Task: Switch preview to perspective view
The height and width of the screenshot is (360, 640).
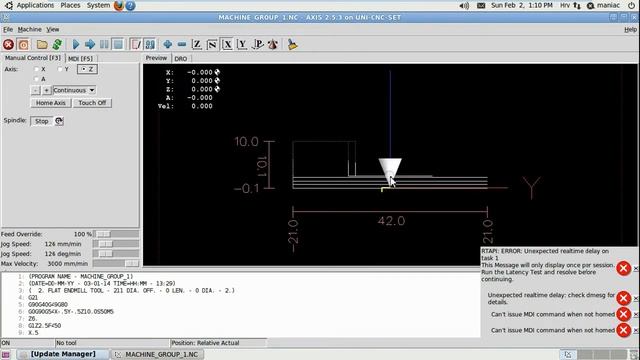Action: pos(258,44)
